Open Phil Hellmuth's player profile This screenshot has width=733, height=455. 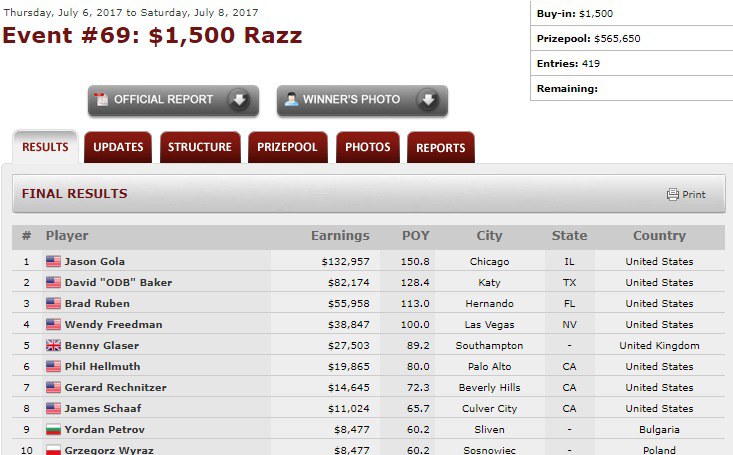101,367
